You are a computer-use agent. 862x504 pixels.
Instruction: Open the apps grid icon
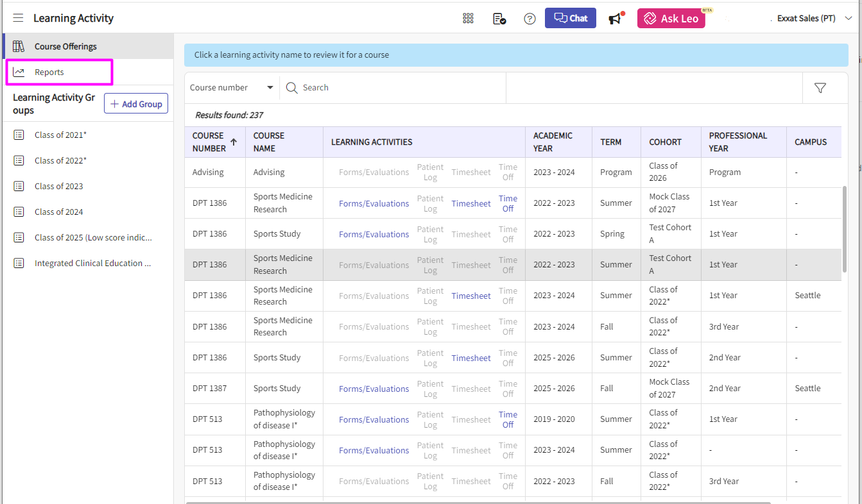468,19
